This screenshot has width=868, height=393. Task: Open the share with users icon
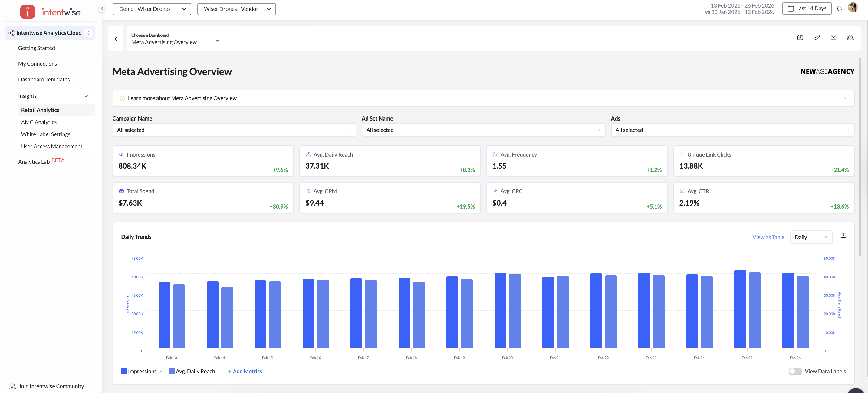point(850,38)
